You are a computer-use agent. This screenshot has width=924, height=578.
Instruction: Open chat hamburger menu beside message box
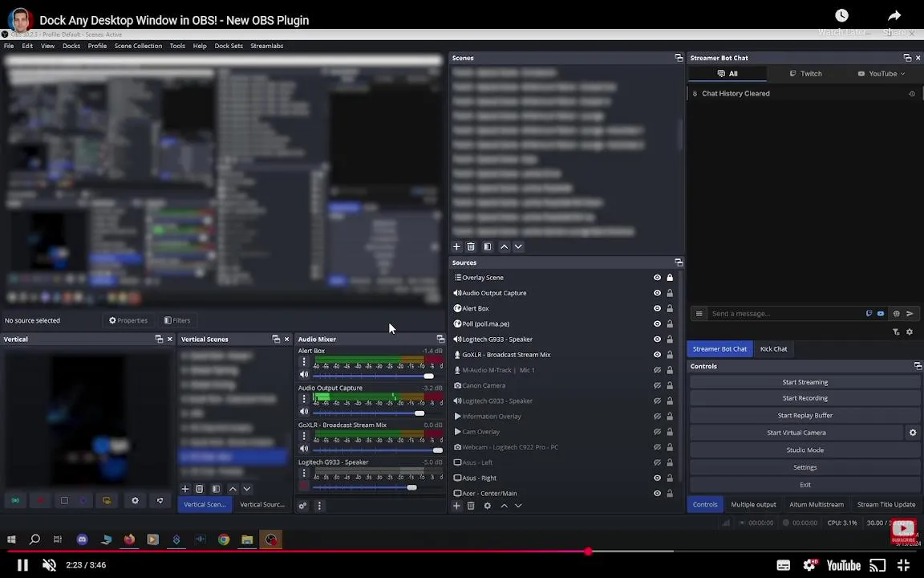pos(699,313)
